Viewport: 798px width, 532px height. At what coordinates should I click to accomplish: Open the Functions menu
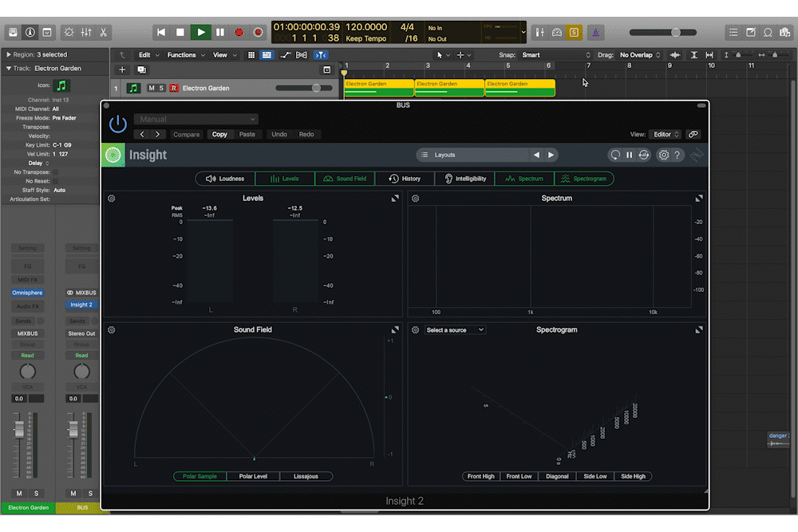point(185,55)
